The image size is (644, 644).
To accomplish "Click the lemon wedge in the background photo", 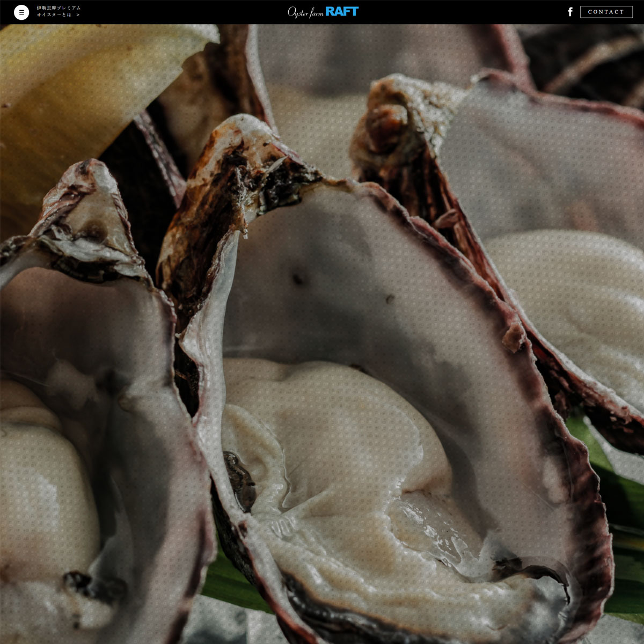I will coord(80,97).
